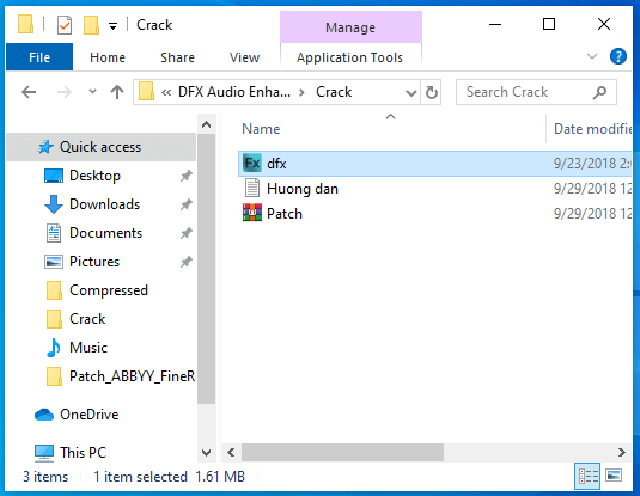This screenshot has height=496, width=640.
Task: Select This PC in navigation pane
Action: point(83,453)
